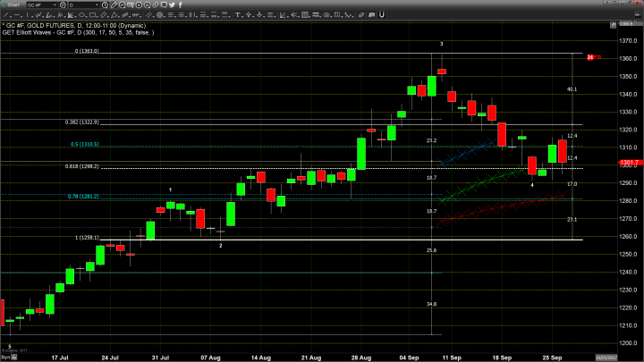Select the vertical line drawing tool
Viewport: 644px width, 362px height.
(x=27, y=15)
